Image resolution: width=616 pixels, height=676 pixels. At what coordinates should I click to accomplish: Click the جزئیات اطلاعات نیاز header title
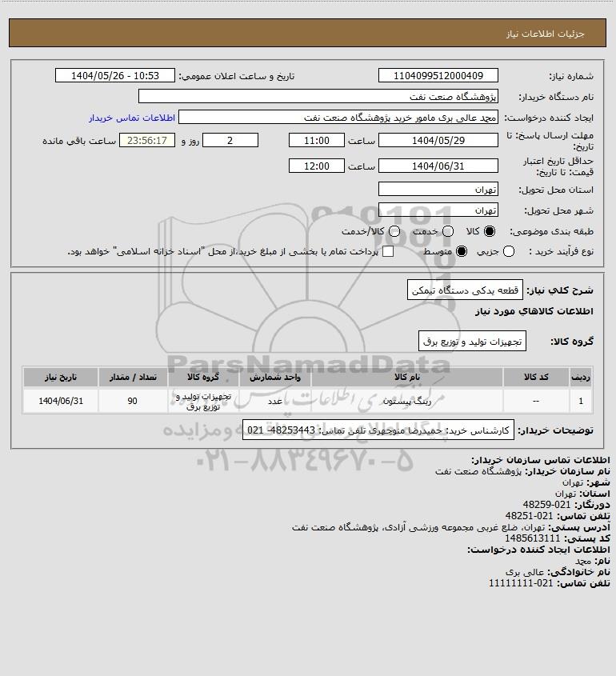tap(546, 34)
